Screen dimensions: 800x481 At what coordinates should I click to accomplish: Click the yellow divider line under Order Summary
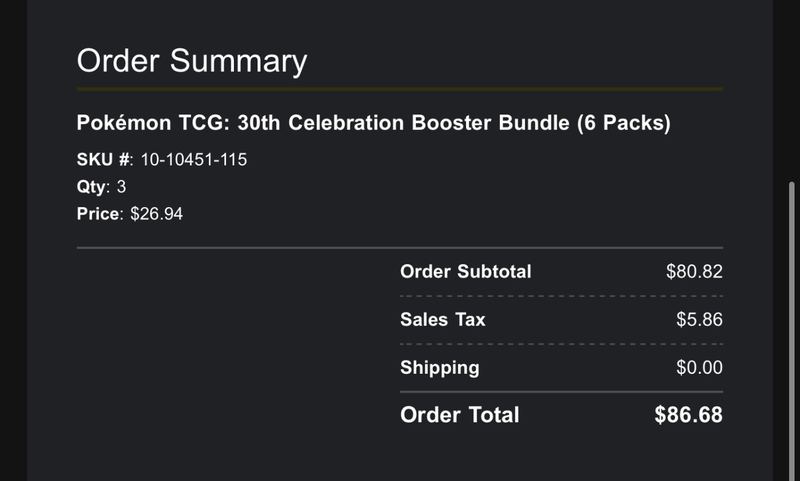[x=399, y=89]
